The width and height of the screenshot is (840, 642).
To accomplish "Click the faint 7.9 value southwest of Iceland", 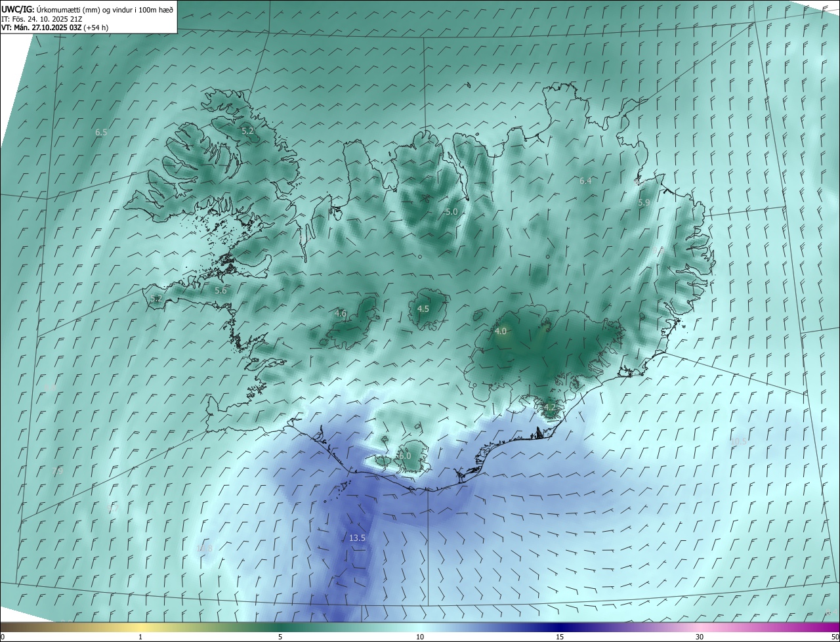I will pyautogui.click(x=57, y=471).
